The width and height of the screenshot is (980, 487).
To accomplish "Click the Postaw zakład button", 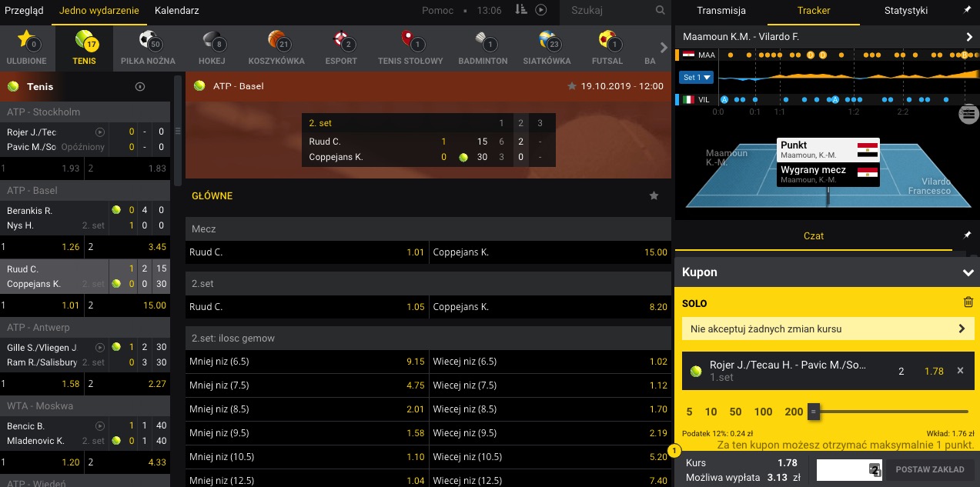I will click(930, 469).
